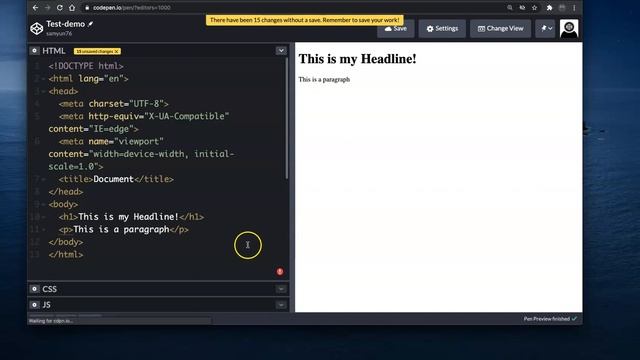This screenshot has width=640, height=360.
Task: Go back in browser history
Action: click(36, 7)
